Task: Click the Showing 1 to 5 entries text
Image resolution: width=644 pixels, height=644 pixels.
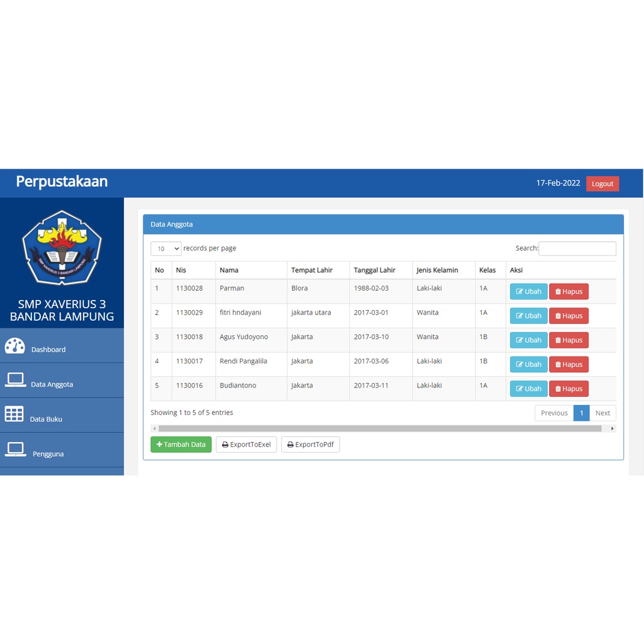Action: (192, 413)
